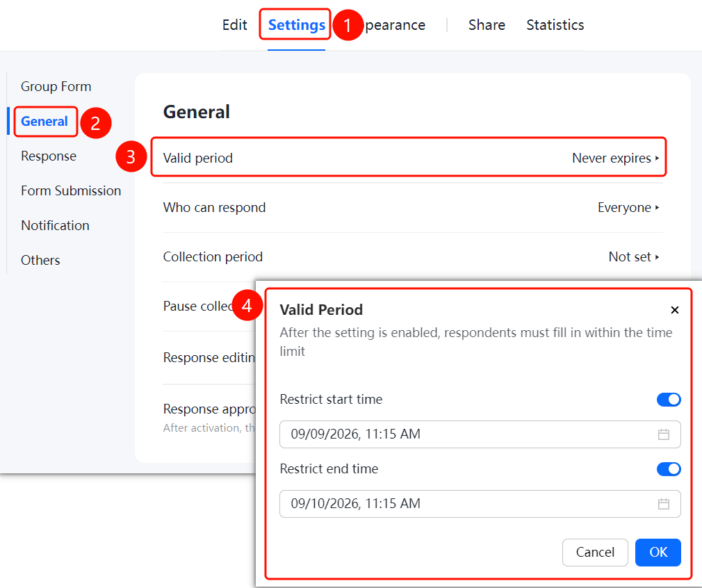Expand Collection period Not set option
Screen dimensions: 702x588
click(x=634, y=256)
